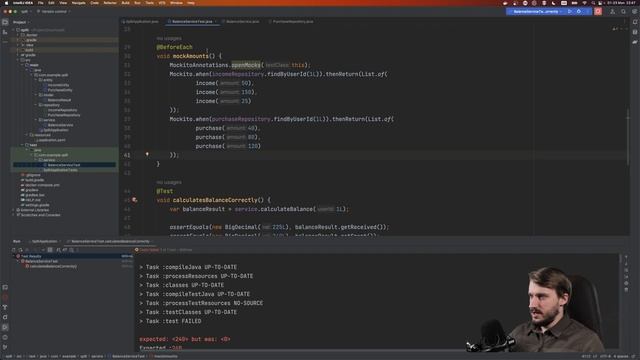Viewport: 640px width, 360px height.
Task: Click the Apple menu icon
Action: pyautogui.click(x=7, y=3)
